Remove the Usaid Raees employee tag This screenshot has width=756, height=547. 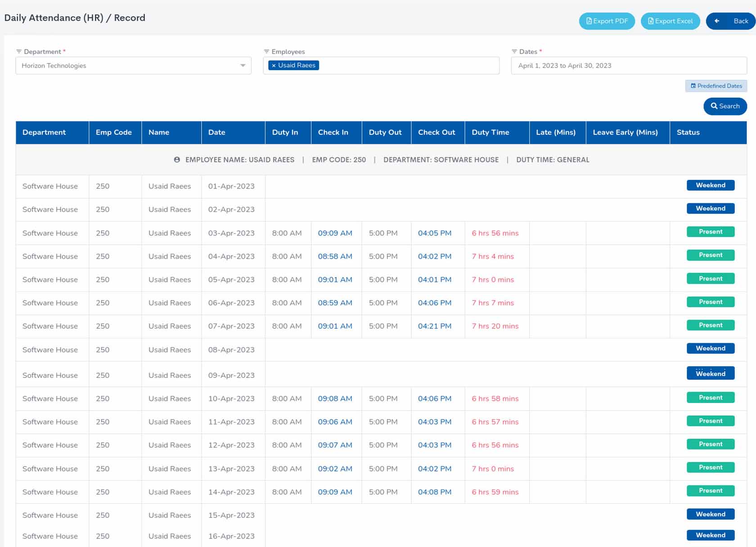[x=274, y=66]
